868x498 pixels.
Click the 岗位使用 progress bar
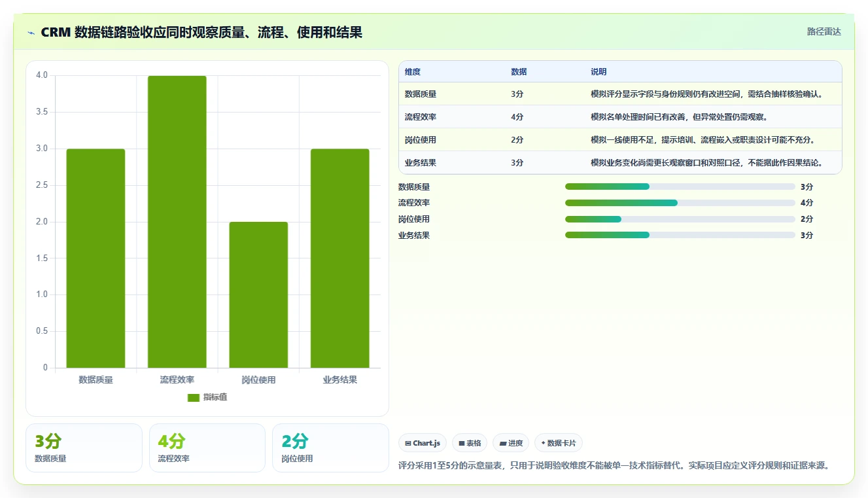coord(680,219)
